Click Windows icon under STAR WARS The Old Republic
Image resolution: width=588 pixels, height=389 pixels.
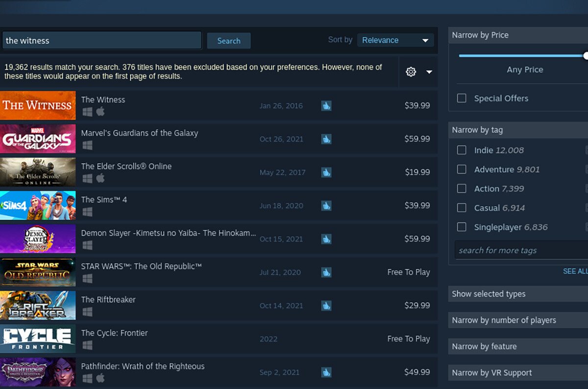[x=87, y=278]
